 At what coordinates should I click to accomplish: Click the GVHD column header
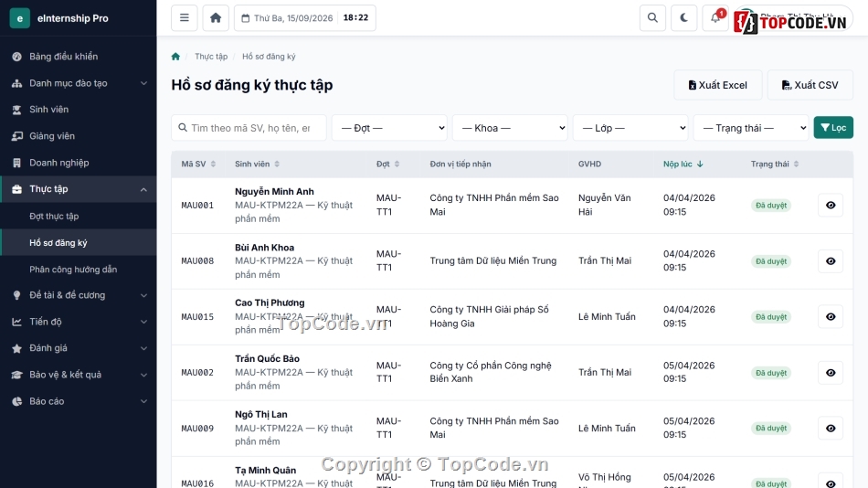click(x=589, y=164)
